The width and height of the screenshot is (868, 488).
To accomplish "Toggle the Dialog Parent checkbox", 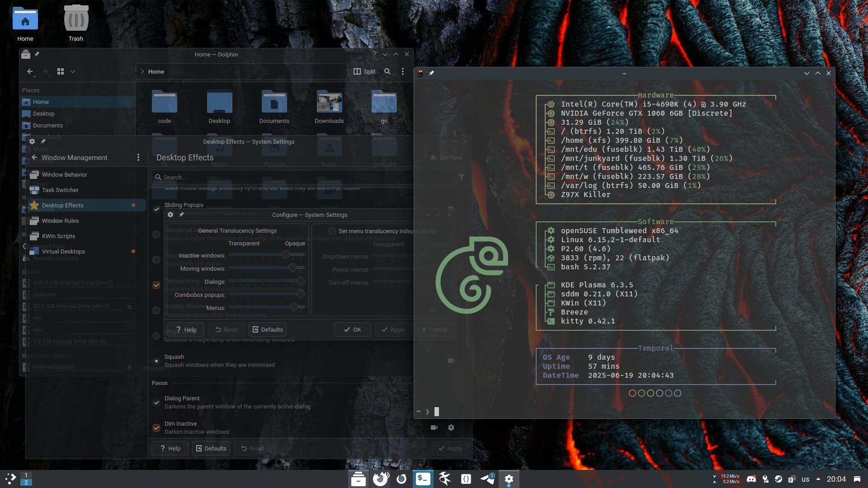I will click(x=156, y=403).
